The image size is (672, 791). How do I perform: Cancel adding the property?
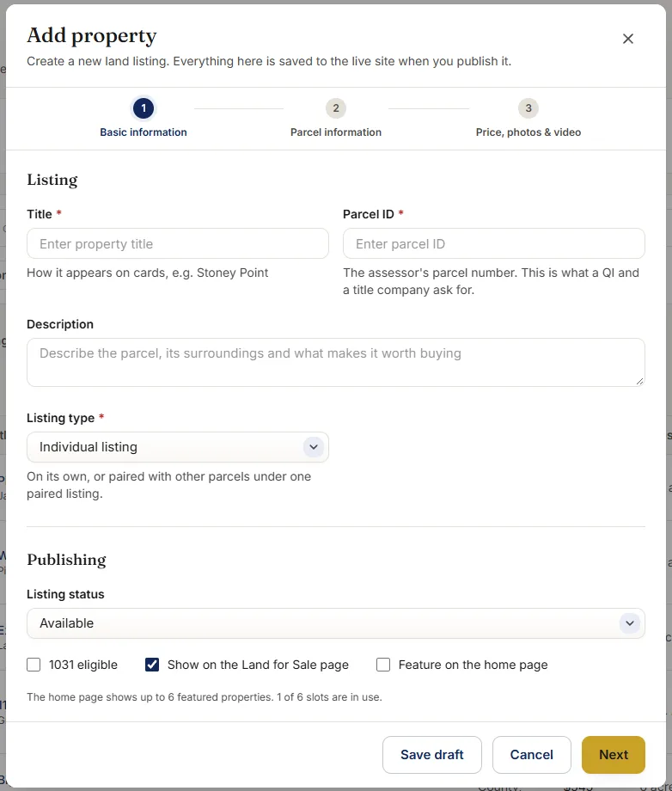(531, 755)
